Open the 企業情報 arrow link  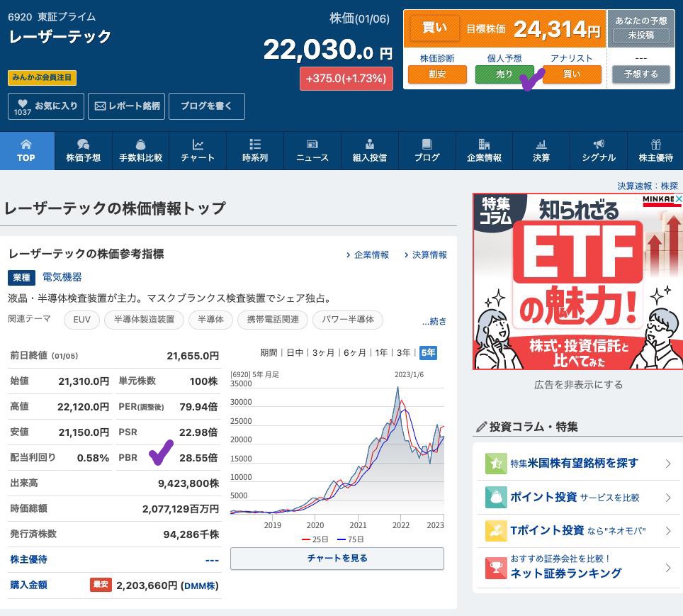point(367,254)
